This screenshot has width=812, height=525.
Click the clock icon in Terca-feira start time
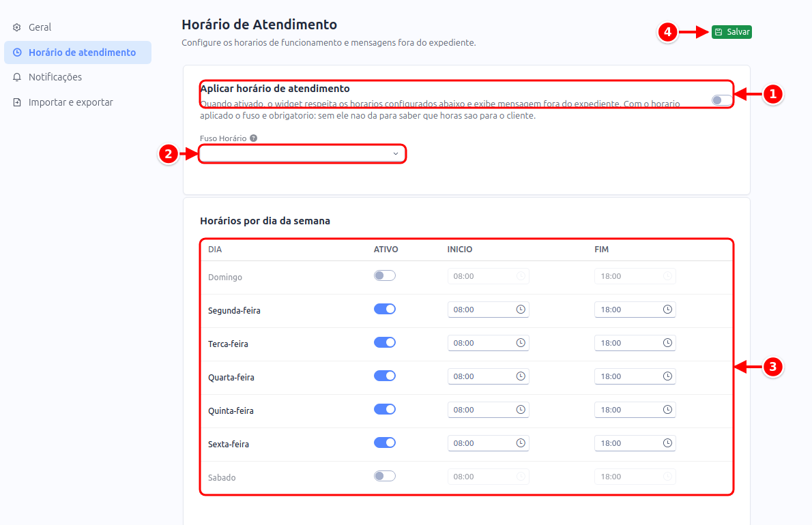pyautogui.click(x=521, y=343)
